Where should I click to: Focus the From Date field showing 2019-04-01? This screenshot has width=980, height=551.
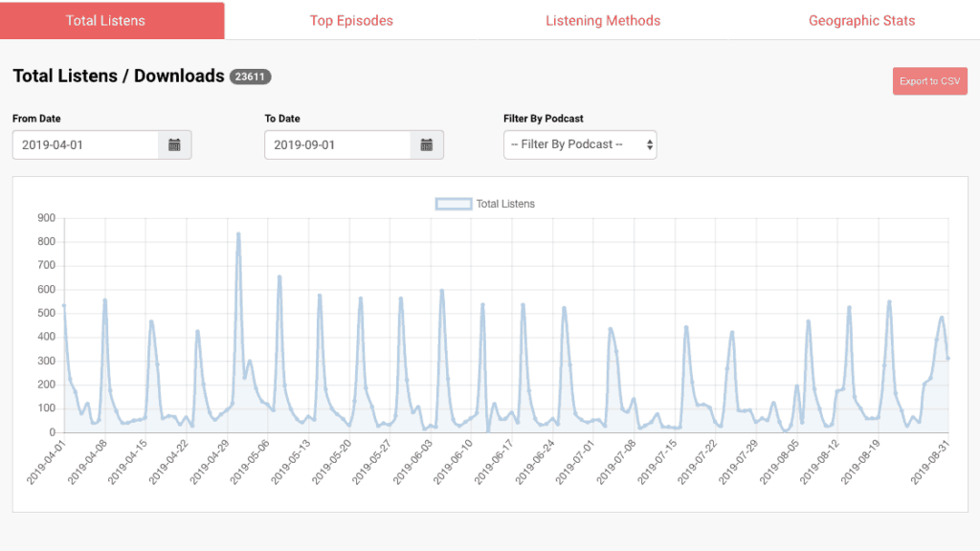(85, 145)
